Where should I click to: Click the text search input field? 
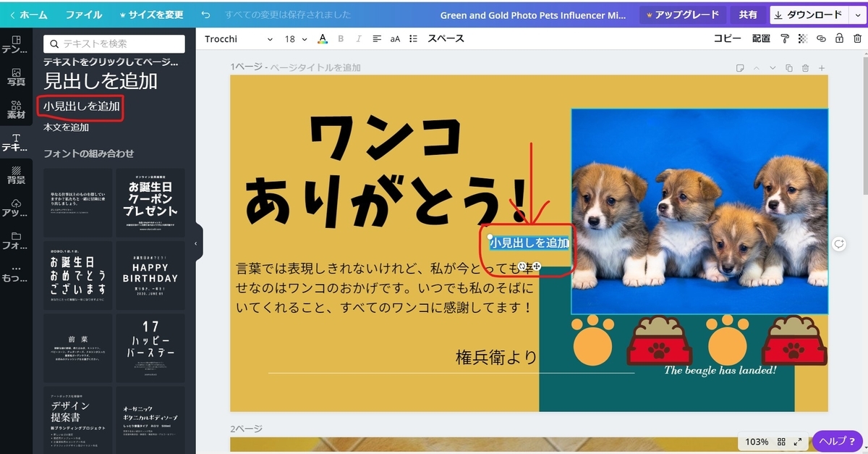116,43
